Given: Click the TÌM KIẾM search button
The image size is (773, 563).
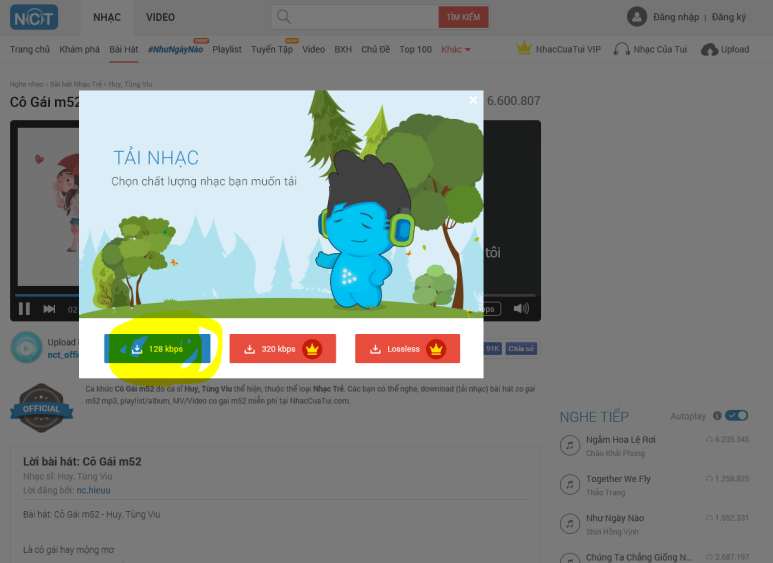Looking at the screenshot, I should pyautogui.click(x=463, y=17).
